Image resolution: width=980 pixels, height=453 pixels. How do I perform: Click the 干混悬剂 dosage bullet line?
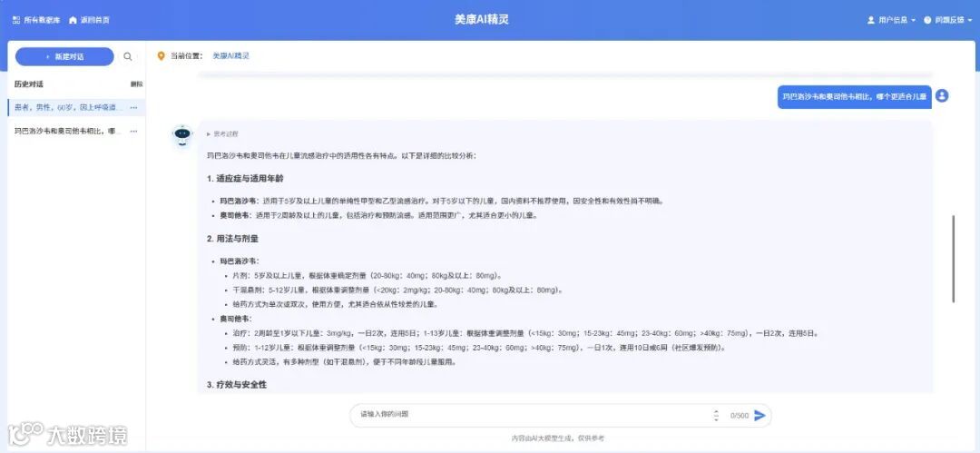click(x=398, y=290)
